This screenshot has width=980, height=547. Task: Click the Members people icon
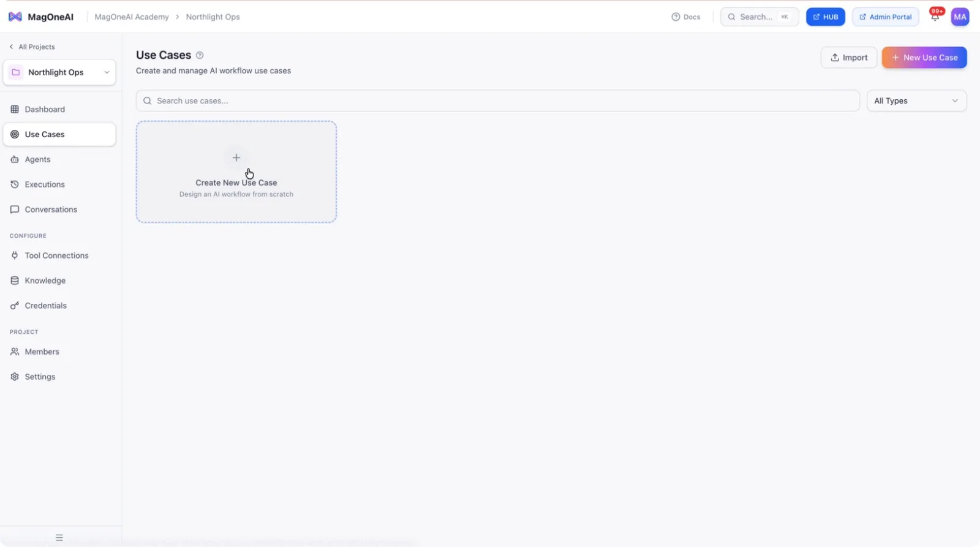tap(15, 352)
